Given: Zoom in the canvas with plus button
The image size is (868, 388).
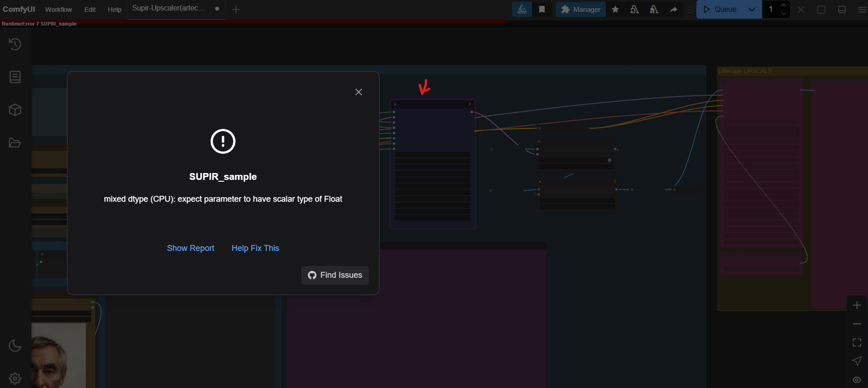Looking at the screenshot, I should point(857,305).
